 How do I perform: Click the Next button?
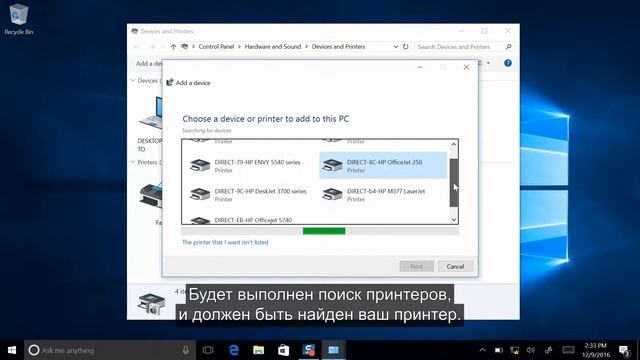pyautogui.click(x=416, y=266)
